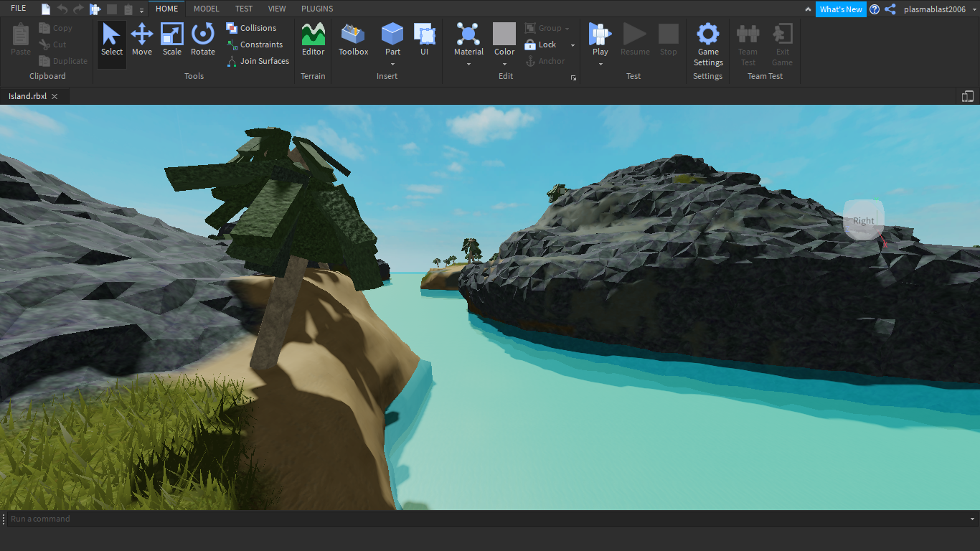Screen dimensions: 980x551
Task: Expand the Material dropdown arrow
Action: click(468, 64)
